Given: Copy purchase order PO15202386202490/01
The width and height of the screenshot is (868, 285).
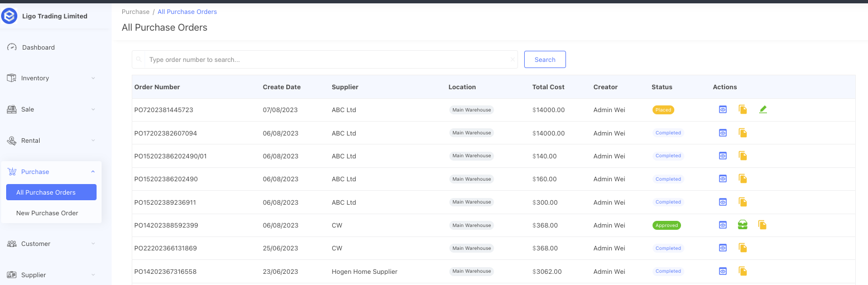Looking at the screenshot, I should point(742,156).
